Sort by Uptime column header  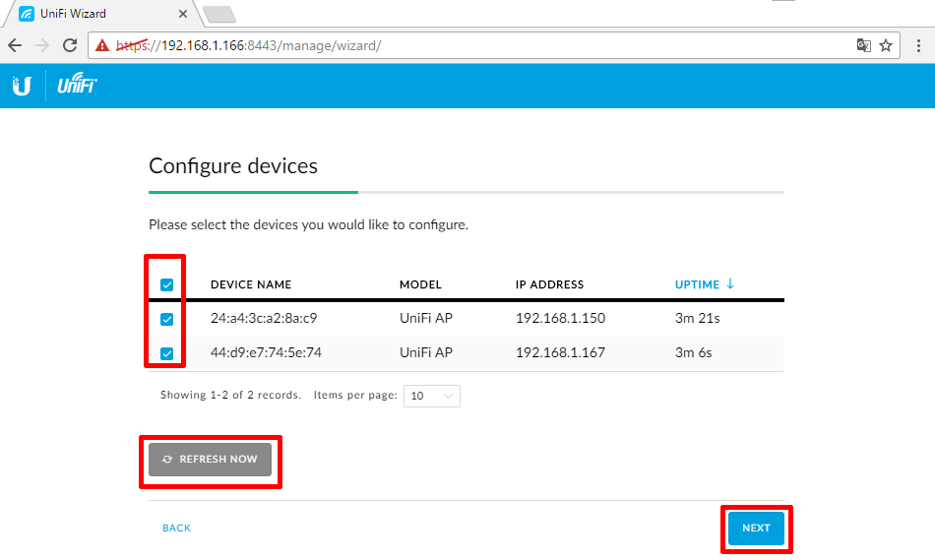tap(697, 284)
